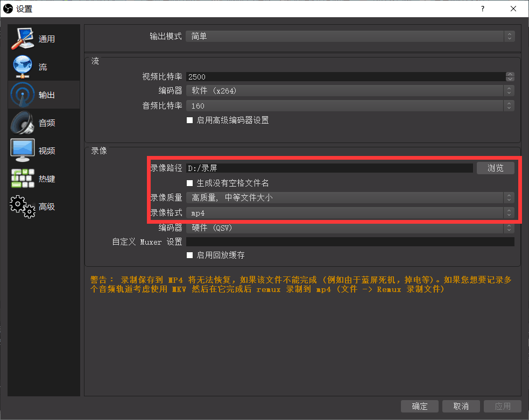
Task: Enable 启用高级编码器设置 checkbox
Action: [x=189, y=120]
